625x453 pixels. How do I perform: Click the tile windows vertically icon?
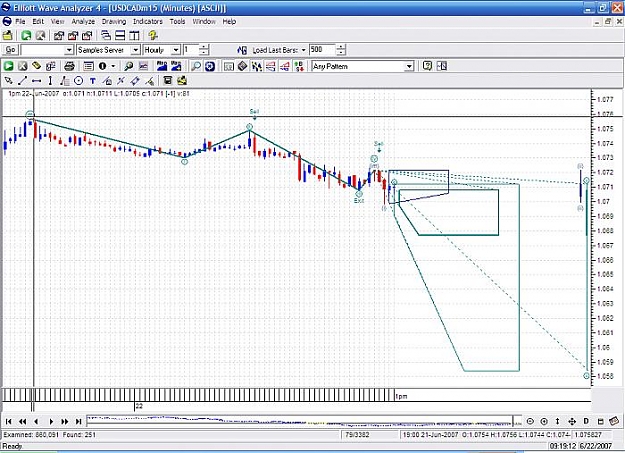coord(134,35)
